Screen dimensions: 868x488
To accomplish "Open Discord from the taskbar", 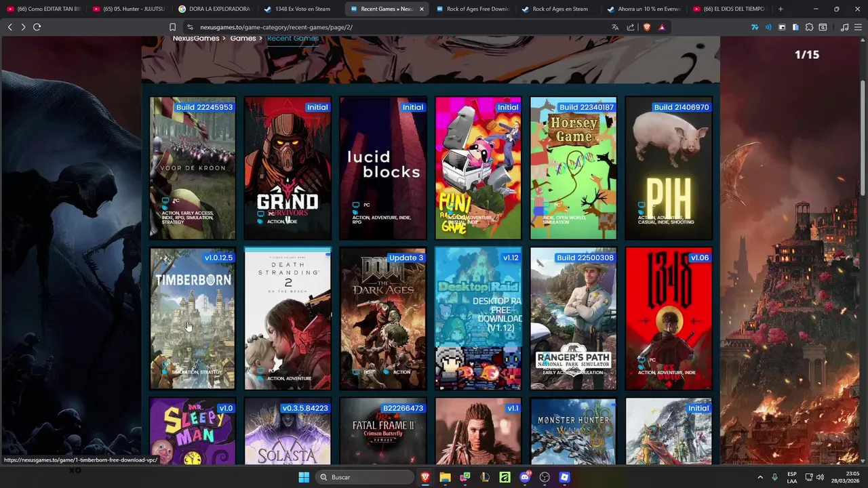I will point(524,477).
